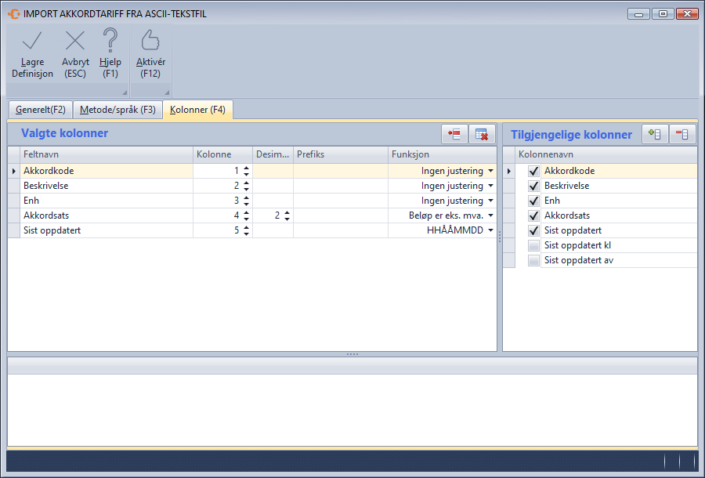Open Funksjon dropdown for Akkordkode row

point(491,171)
